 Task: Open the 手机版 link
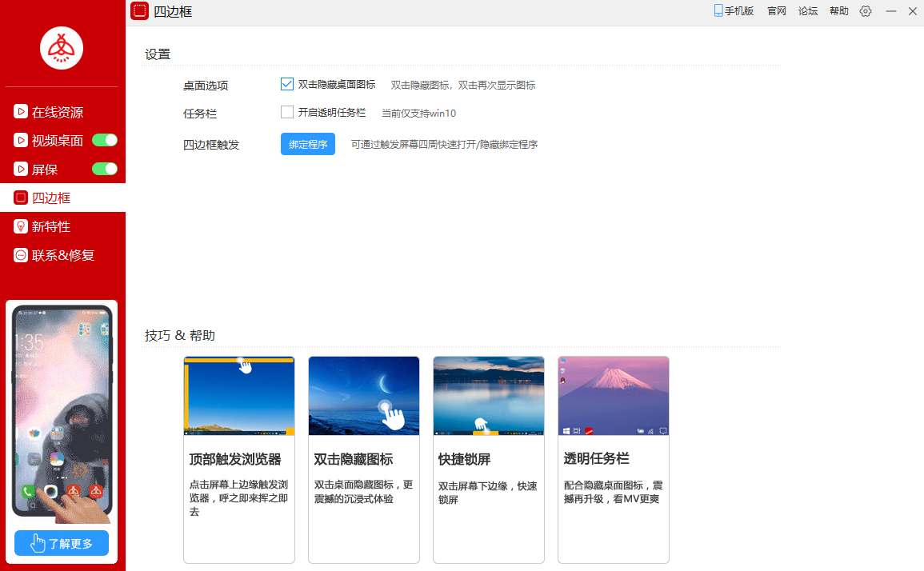pyautogui.click(x=739, y=10)
